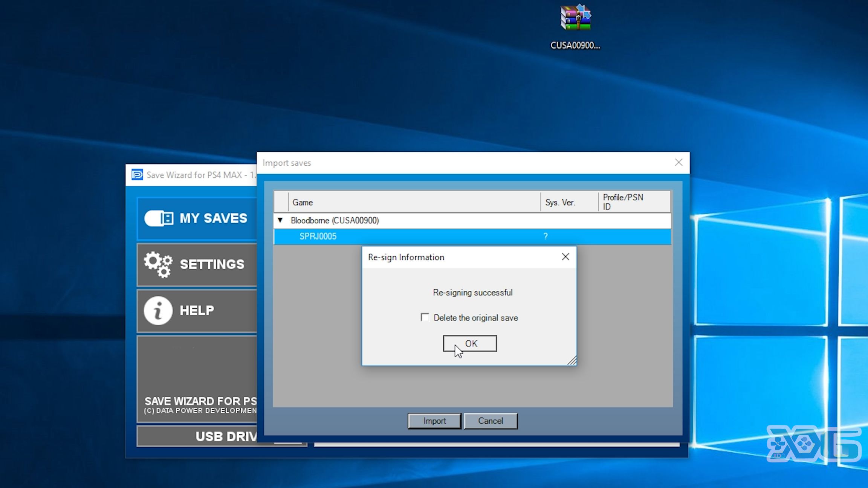Screen dimensions: 868x488
Task: Close the Import saves window
Action: (x=679, y=162)
